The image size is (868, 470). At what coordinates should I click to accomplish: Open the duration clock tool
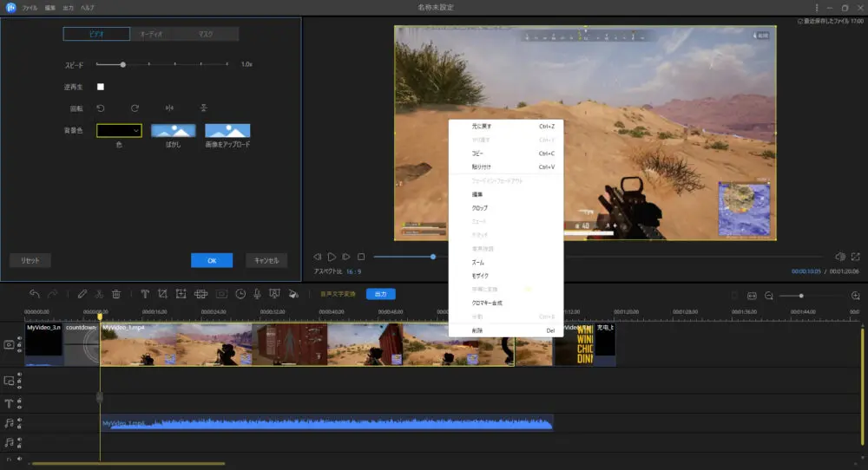pyautogui.click(x=240, y=294)
